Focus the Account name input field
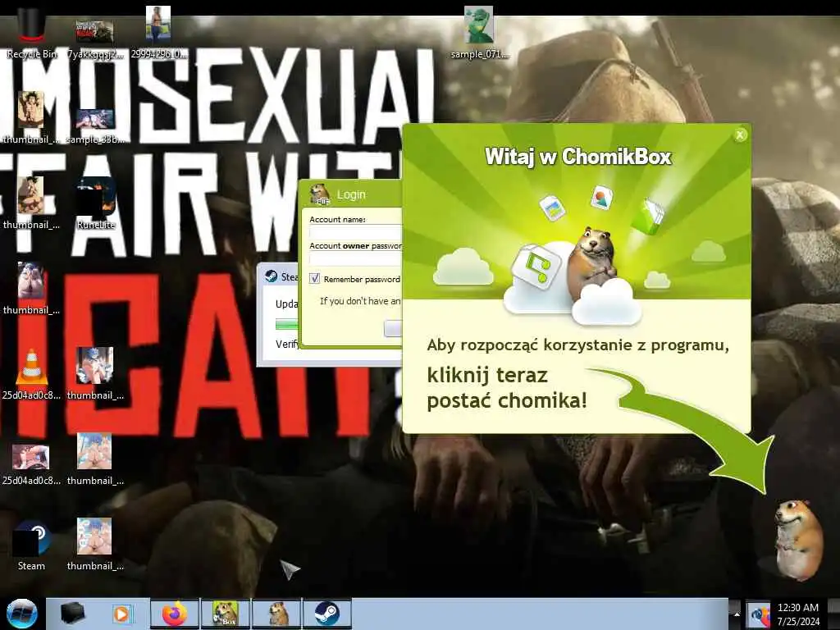Viewport: 840px width, 630px height. [355, 232]
